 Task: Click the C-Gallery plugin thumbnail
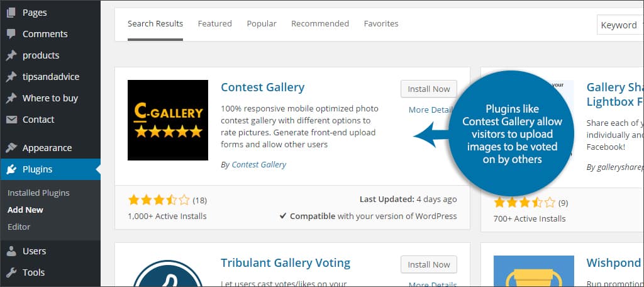pyautogui.click(x=168, y=120)
